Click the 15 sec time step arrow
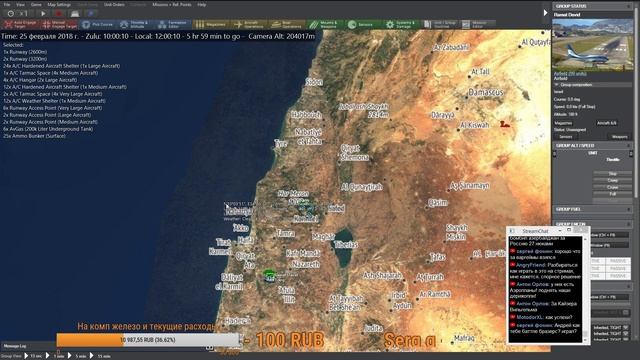The width and height of the screenshot is (640, 360). [x=26, y=356]
